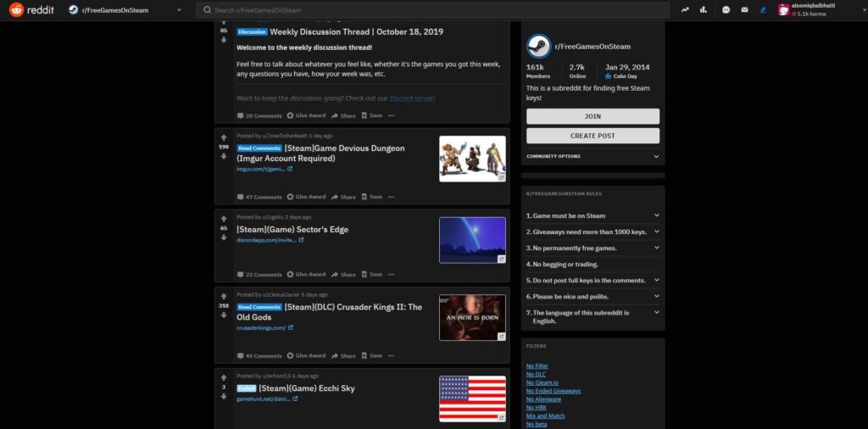Open the chat bubble icon in header
Screen dimensions: 868x429
(x=726, y=10)
